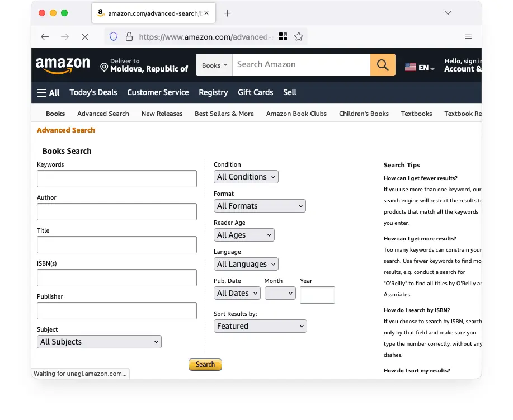Select the Books subnav item
The image size is (513, 420).
[55, 114]
